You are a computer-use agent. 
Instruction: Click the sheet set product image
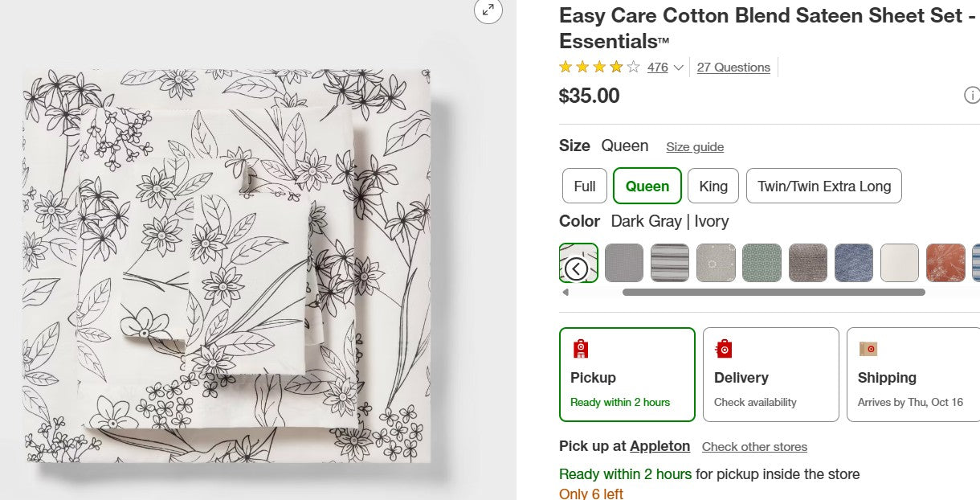point(229,265)
